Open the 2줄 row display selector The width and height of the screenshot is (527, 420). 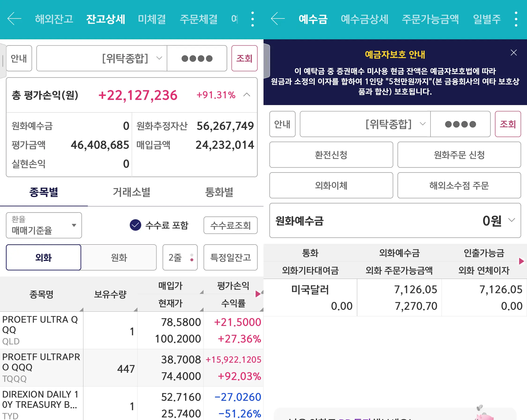click(x=180, y=257)
